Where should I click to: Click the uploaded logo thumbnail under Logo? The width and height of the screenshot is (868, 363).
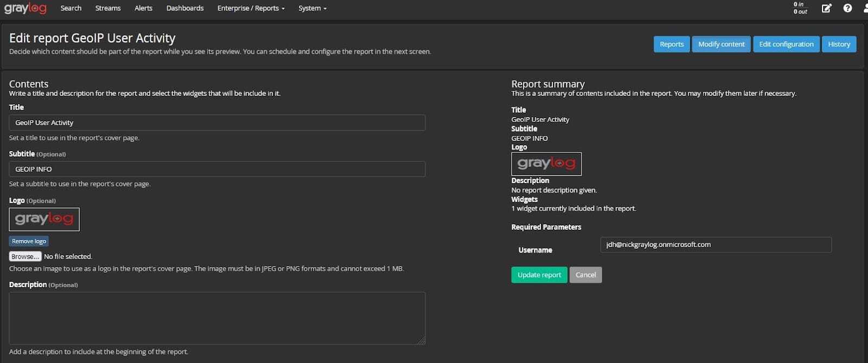click(x=44, y=219)
